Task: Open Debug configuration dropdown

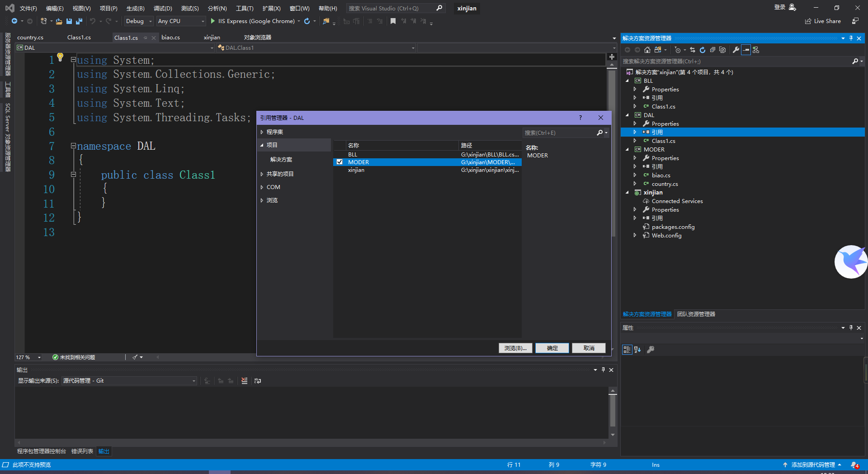Action: click(x=139, y=21)
